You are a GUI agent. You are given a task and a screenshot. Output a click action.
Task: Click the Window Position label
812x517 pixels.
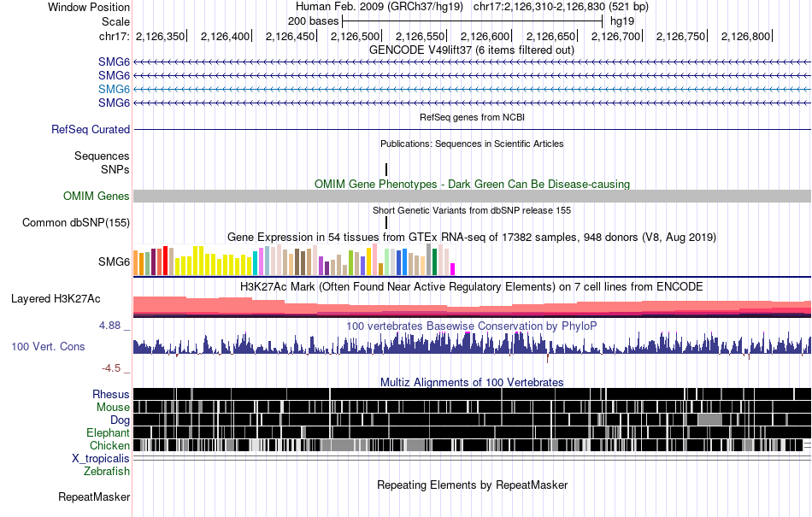89,7
